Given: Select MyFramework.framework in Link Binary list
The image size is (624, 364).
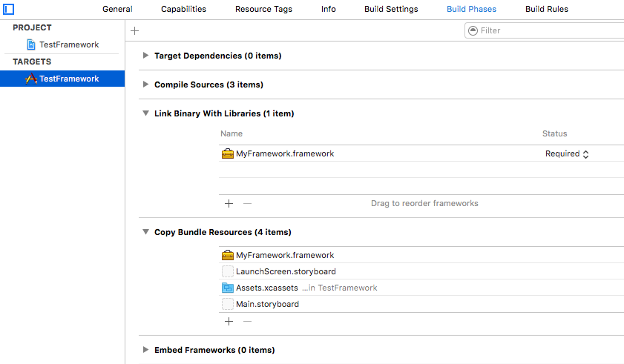Looking at the screenshot, I should pos(284,153).
